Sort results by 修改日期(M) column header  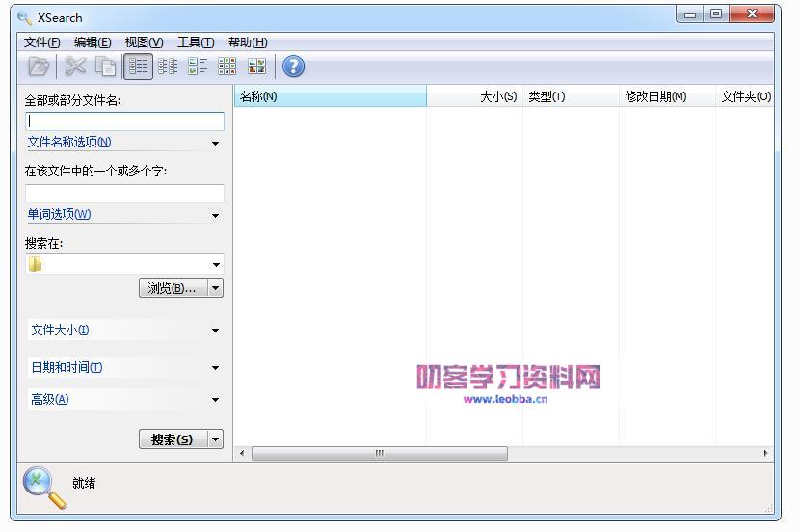pyautogui.click(x=667, y=96)
